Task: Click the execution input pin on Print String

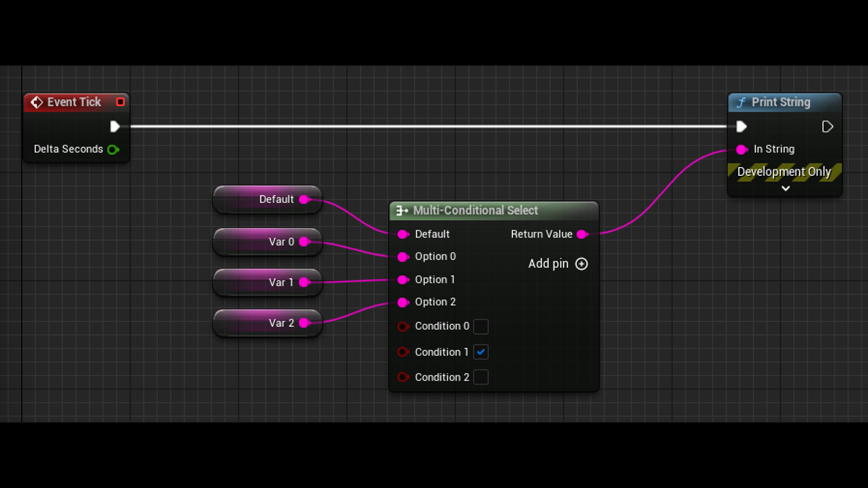Action: point(741,127)
